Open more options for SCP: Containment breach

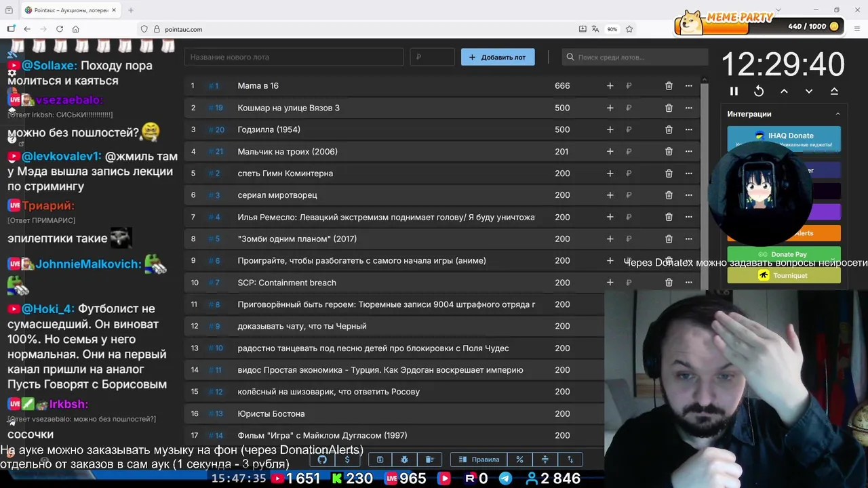pyautogui.click(x=688, y=283)
